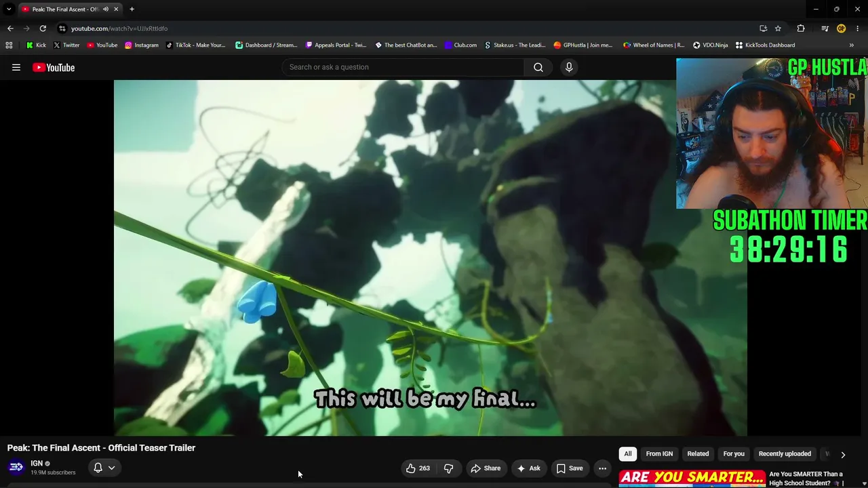Open the GPHustla bookmark
Image resolution: width=868 pixels, height=488 pixels.
pyautogui.click(x=583, y=45)
